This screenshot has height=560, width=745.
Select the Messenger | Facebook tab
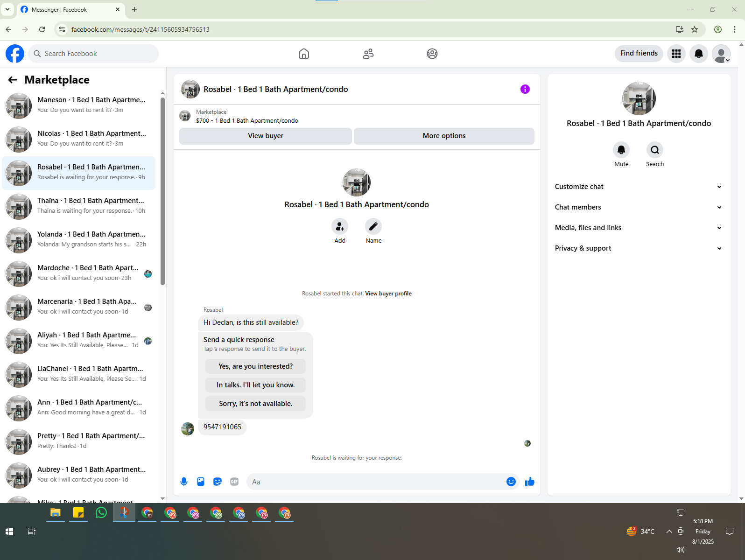(70, 9)
